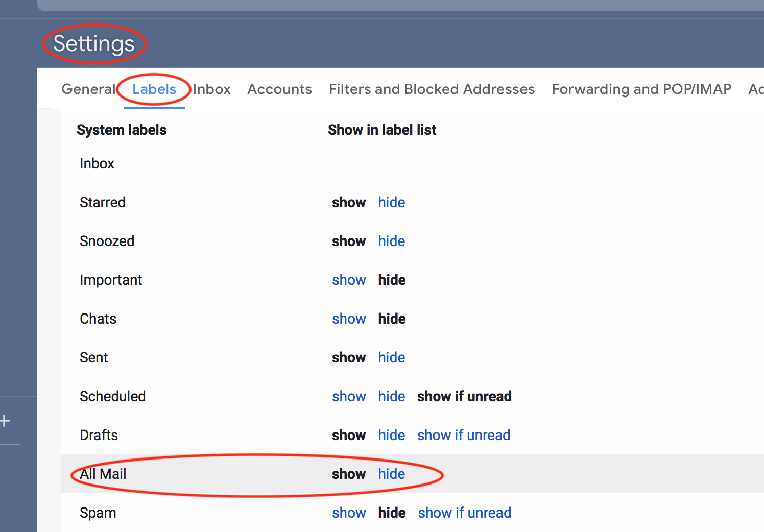Open the Accounts tab
Image resolution: width=764 pixels, height=532 pixels.
click(279, 89)
